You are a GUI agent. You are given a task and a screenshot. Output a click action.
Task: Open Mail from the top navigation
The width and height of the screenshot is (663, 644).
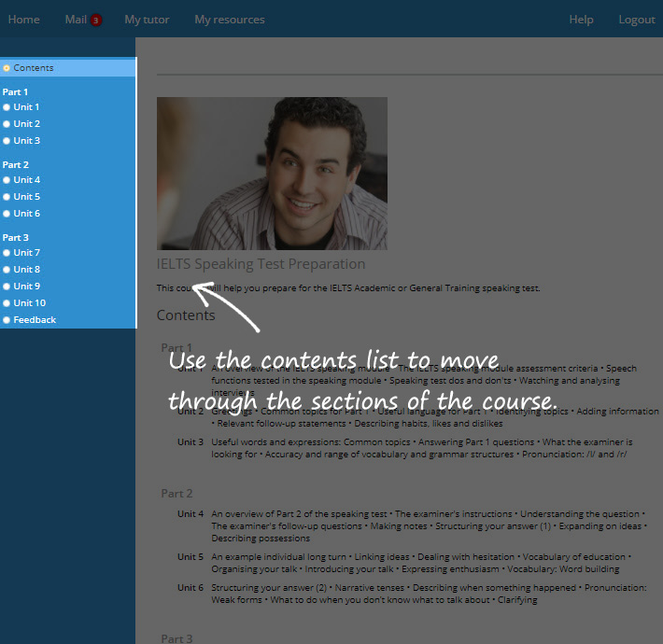(76, 20)
